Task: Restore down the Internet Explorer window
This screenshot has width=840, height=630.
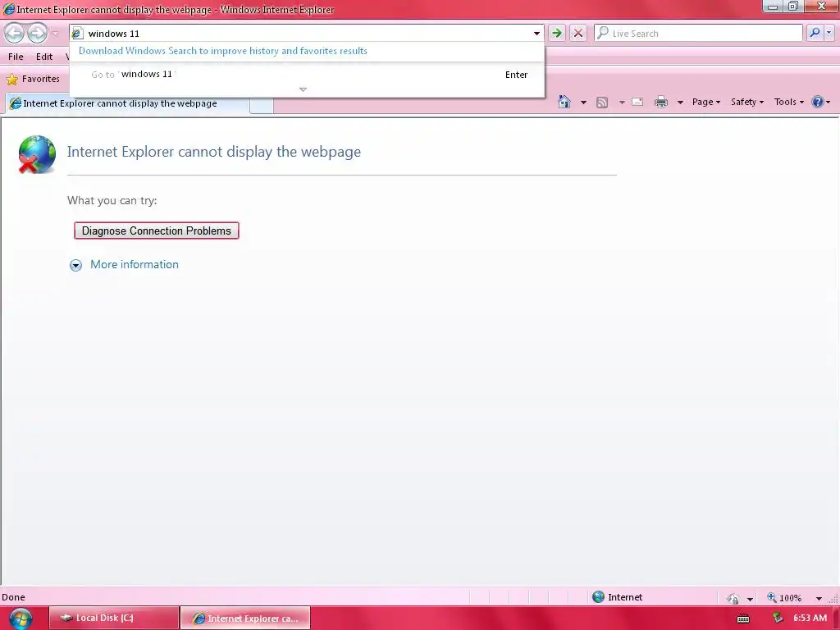Action: pos(793,6)
